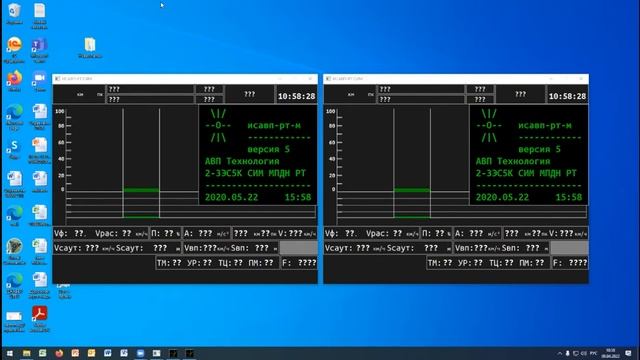Switch to Word in the taskbar

tap(108, 353)
